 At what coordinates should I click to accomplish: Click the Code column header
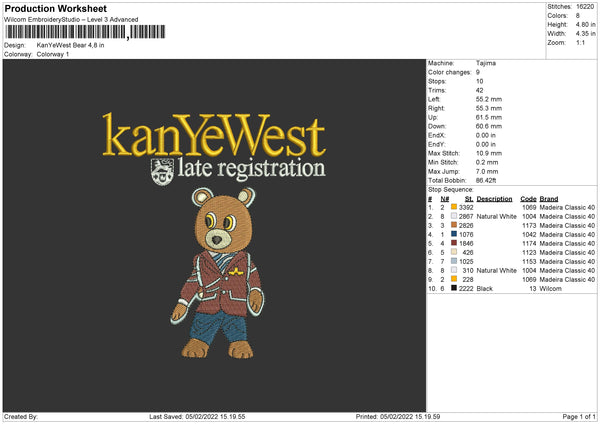[x=528, y=199]
